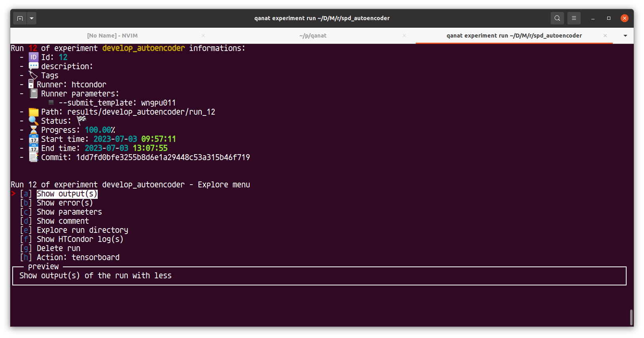Click the commit hash 1dd7fd0bfe32...
The height and width of the screenshot is (338, 644).
[x=163, y=157]
